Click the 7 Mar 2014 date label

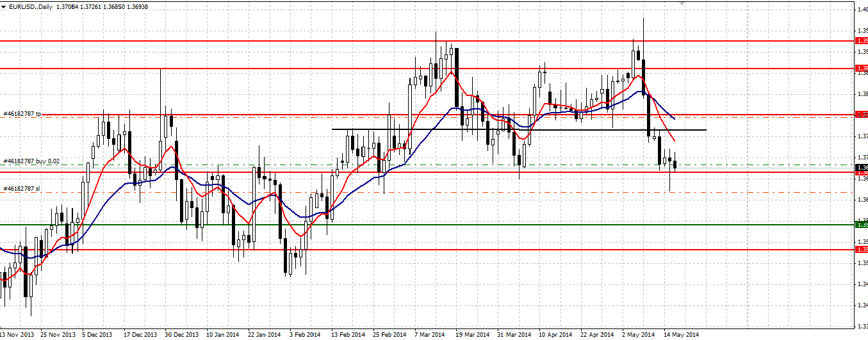(x=429, y=334)
